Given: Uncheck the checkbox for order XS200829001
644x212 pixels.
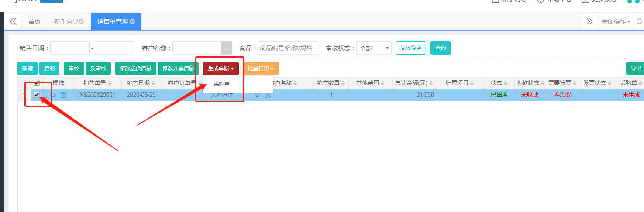Looking at the screenshot, I should coord(37,95).
